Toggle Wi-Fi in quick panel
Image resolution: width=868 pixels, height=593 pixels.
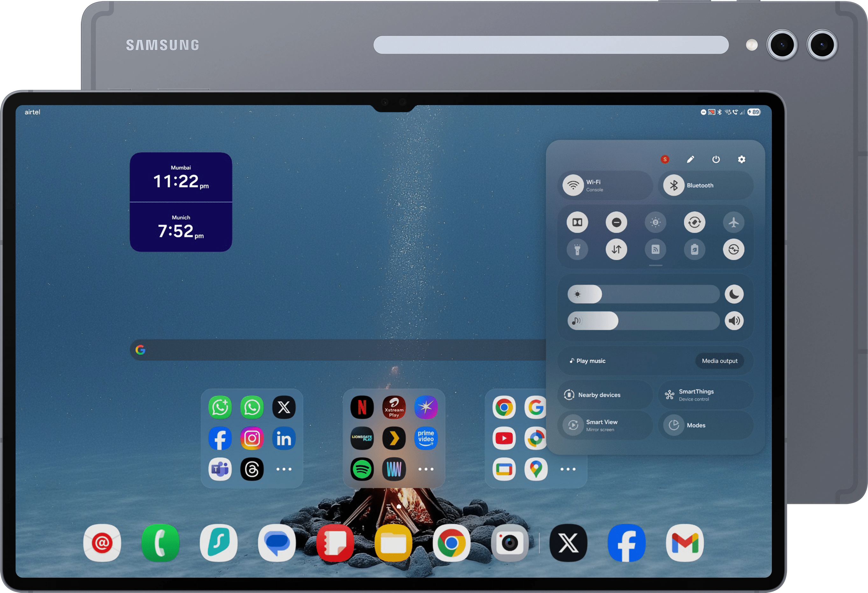[x=573, y=185]
